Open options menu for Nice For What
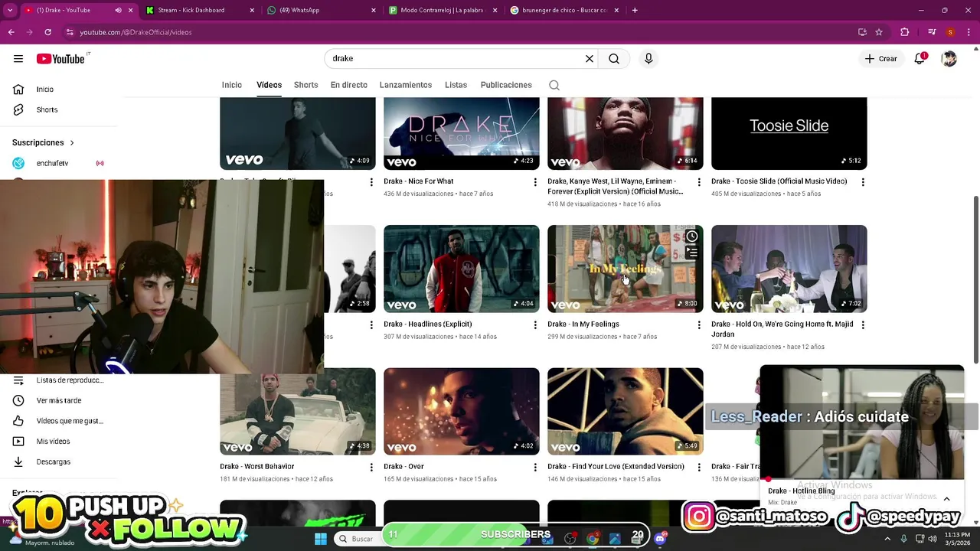The height and width of the screenshot is (551, 980). [x=535, y=182]
